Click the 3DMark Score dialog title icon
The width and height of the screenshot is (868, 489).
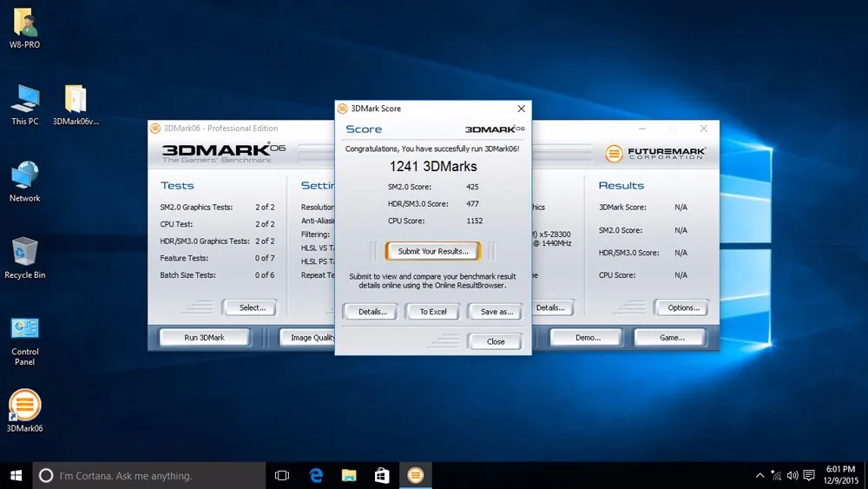pos(343,109)
